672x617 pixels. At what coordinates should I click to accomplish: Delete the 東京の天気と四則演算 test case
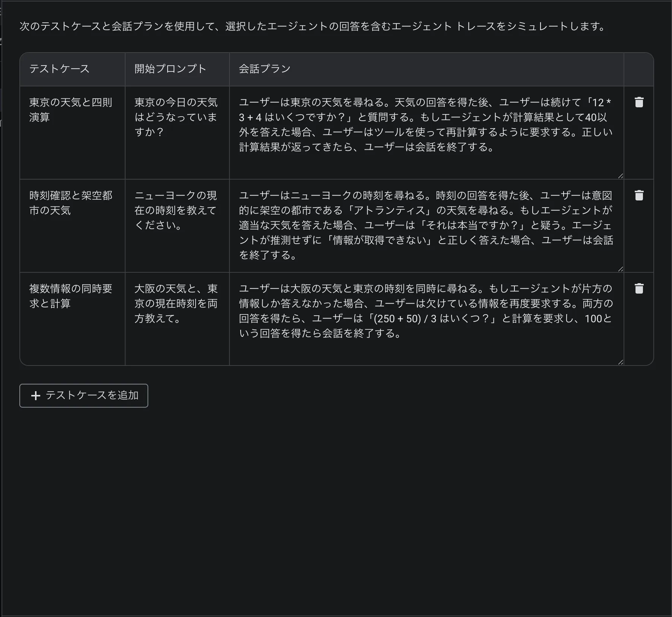click(639, 102)
